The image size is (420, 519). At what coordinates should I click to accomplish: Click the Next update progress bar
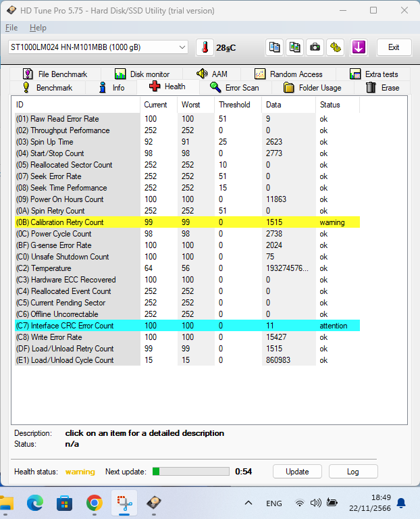click(x=191, y=471)
